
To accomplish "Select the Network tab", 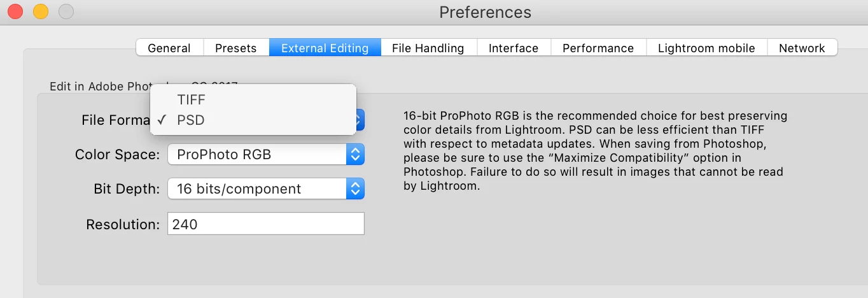I will click(802, 48).
